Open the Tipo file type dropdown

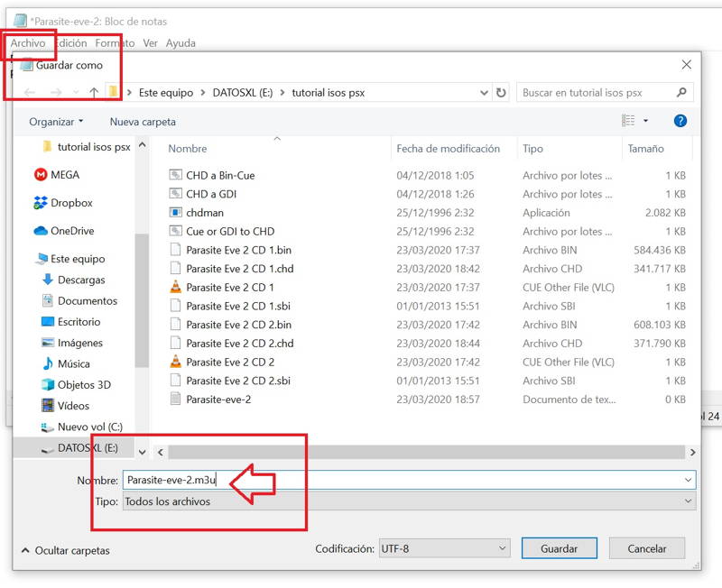pyautogui.click(x=408, y=501)
